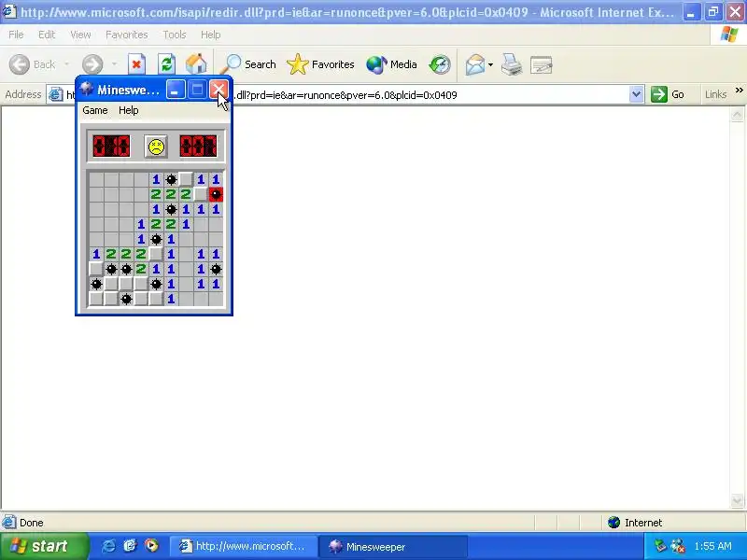The image size is (747, 560).
Task: Open the View menu in Internet Explorer
Action: coord(80,35)
